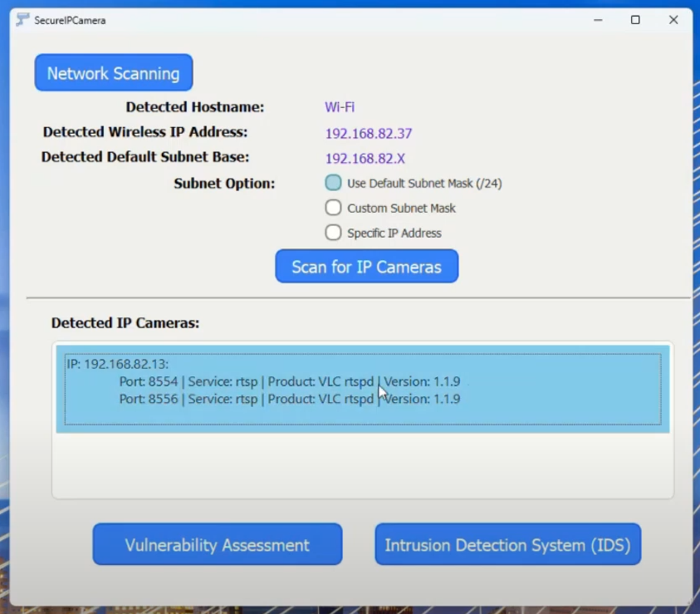
Task: Click the detected wireless IP 192.168.82.37
Action: click(x=368, y=134)
